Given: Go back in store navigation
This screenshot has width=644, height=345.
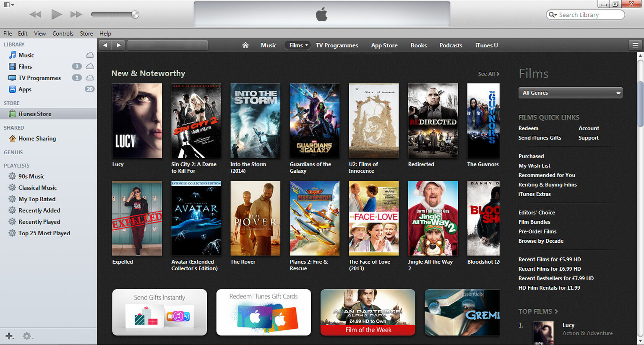Looking at the screenshot, I should tap(105, 45).
